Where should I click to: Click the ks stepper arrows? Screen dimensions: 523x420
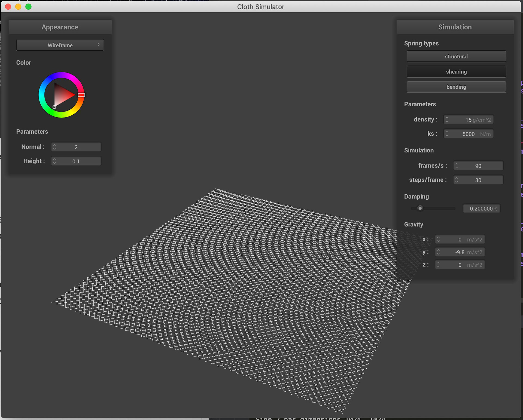447,134
